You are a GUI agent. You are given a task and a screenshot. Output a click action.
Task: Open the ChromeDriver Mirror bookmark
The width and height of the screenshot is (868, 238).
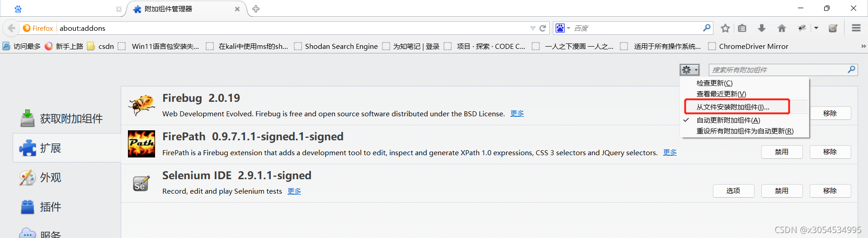coord(748,46)
